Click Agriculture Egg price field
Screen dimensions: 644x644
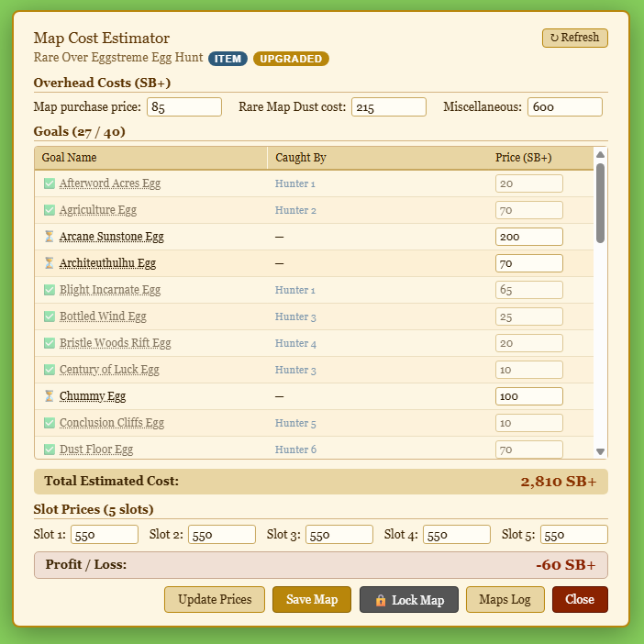529,210
